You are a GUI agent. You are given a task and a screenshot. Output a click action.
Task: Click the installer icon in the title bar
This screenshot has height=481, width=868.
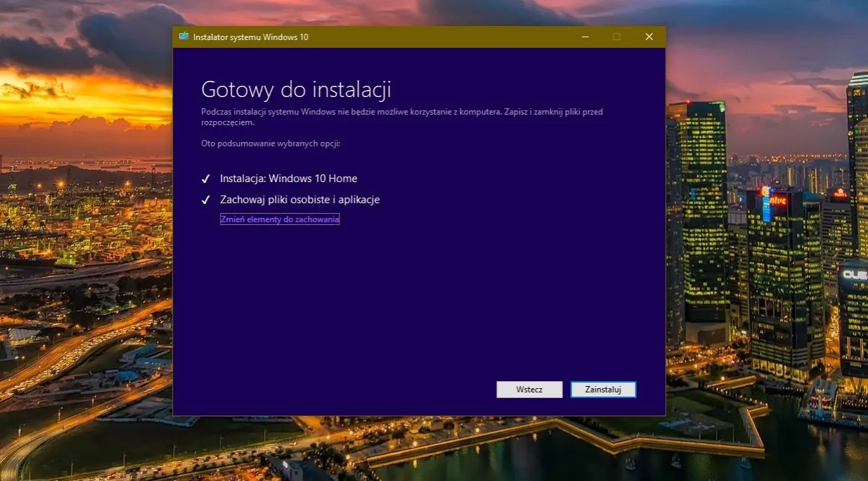coord(185,37)
